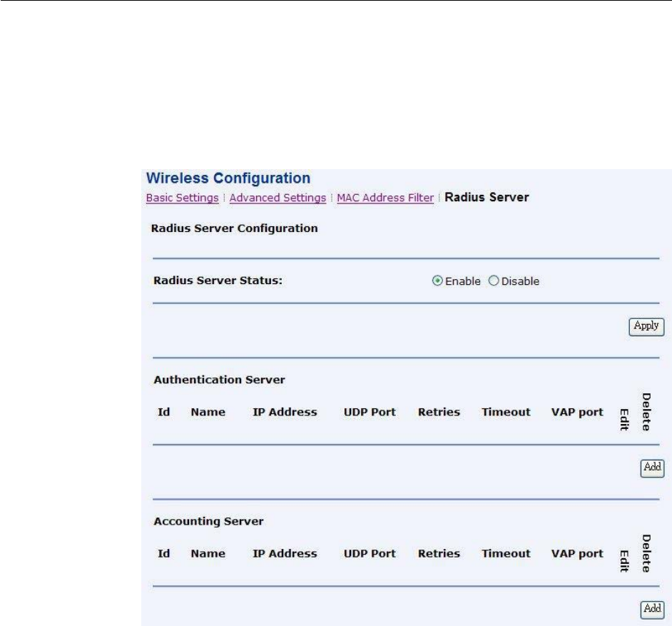Click UDP Port header in Authentication Server
This screenshot has width=672, height=626.
(370, 412)
